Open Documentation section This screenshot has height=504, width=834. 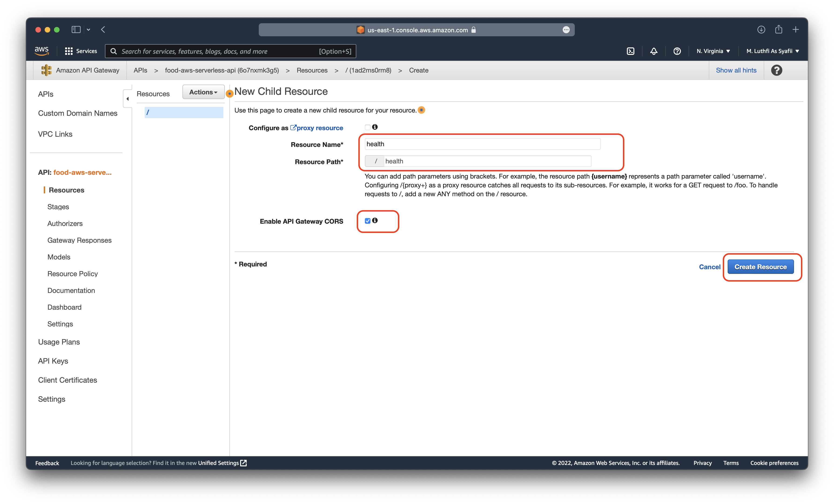pyautogui.click(x=71, y=291)
